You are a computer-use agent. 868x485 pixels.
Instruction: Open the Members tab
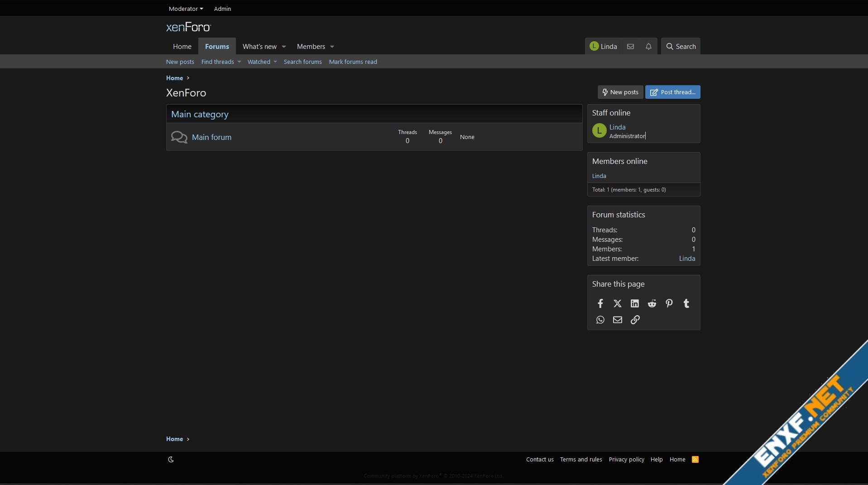(311, 46)
